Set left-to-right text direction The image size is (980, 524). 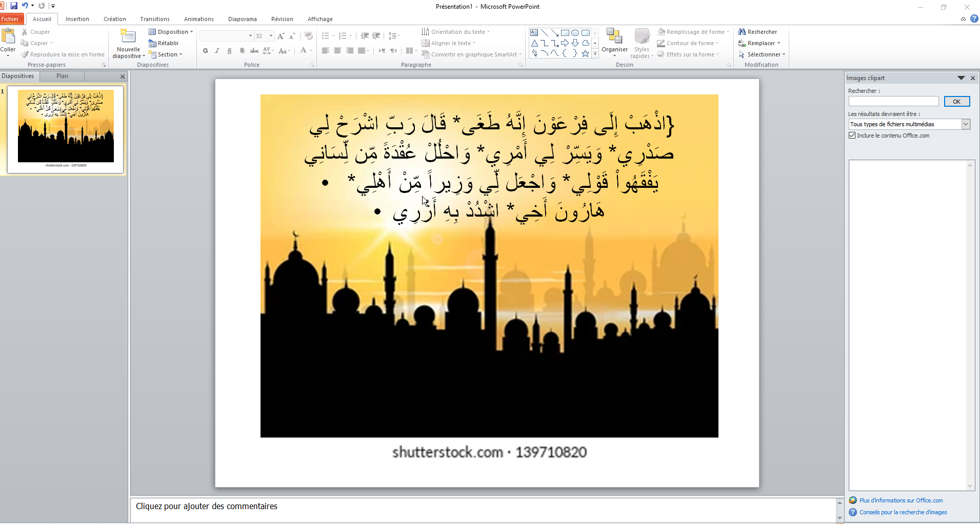[x=382, y=51]
